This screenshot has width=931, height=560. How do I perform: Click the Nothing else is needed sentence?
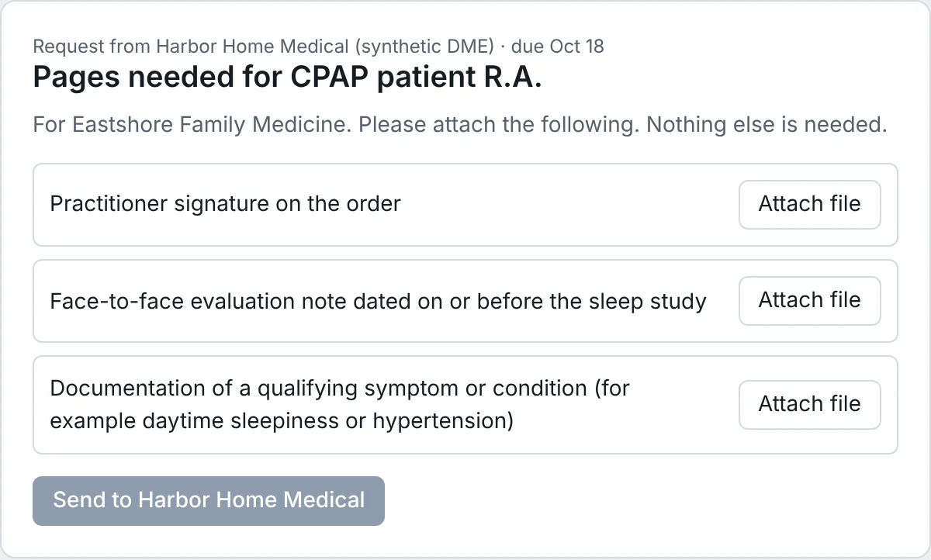[x=767, y=124]
